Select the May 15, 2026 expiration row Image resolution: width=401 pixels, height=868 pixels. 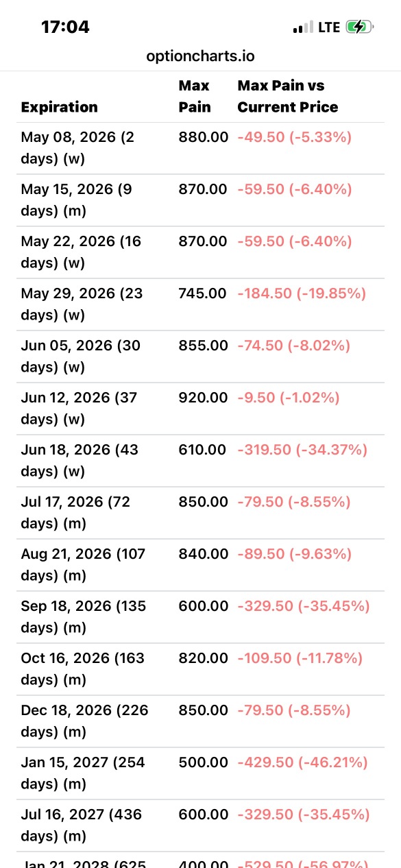click(200, 200)
